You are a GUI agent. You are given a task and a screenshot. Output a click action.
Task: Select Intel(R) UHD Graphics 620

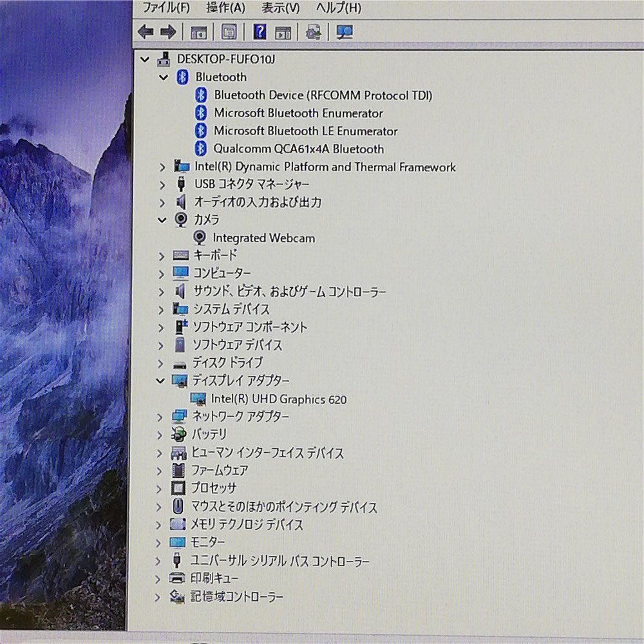pyautogui.click(x=278, y=399)
